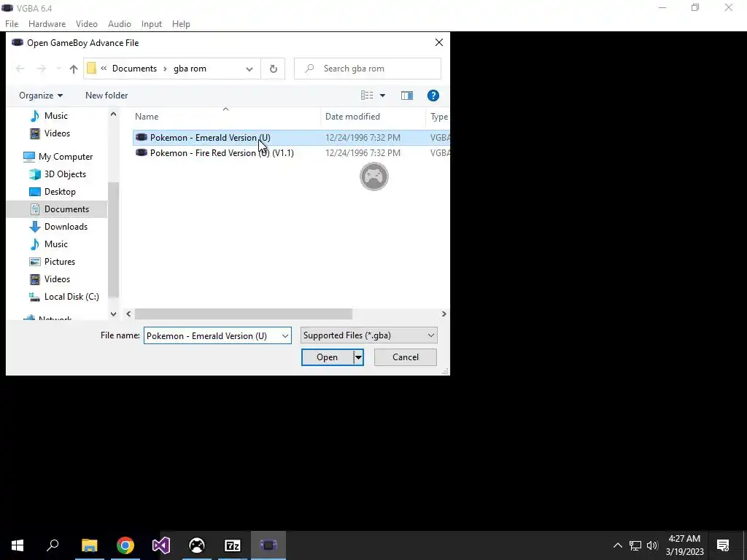Click Emerald Version file's ROM icon
The image size is (747, 560).
point(142,138)
